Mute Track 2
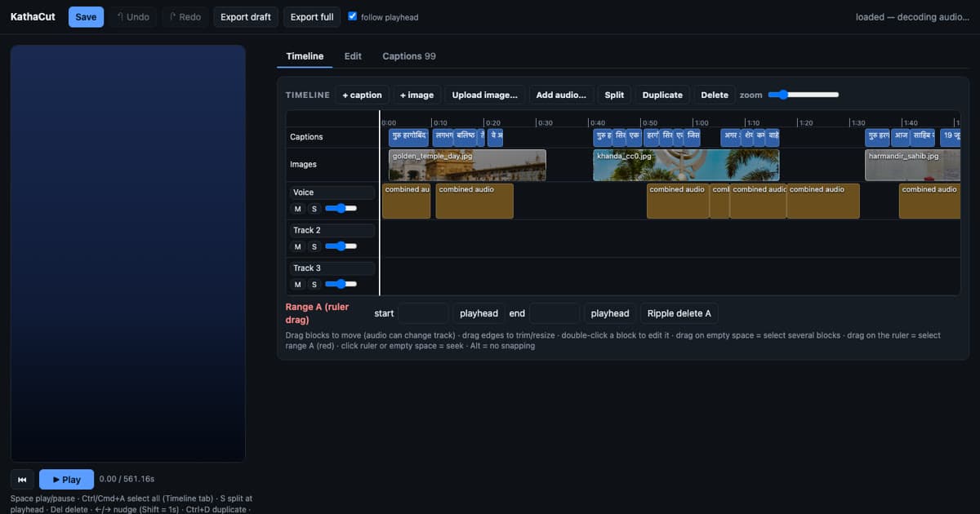The height and width of the screenshot is (514, 980). 298,246
